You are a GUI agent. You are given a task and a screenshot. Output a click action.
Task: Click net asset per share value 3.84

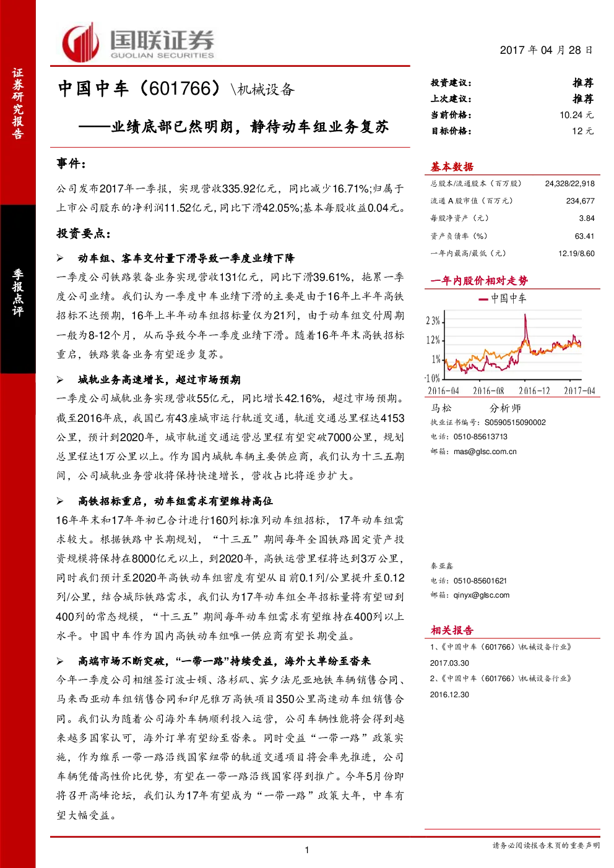pos(587,218)
